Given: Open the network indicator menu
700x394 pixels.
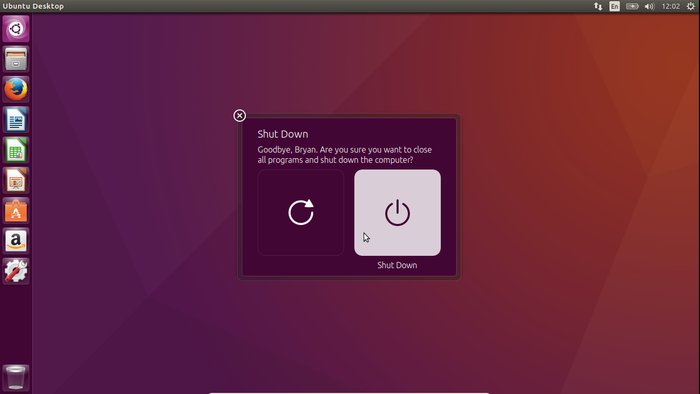Looking at the screenshot, I should tap(598, 6).
